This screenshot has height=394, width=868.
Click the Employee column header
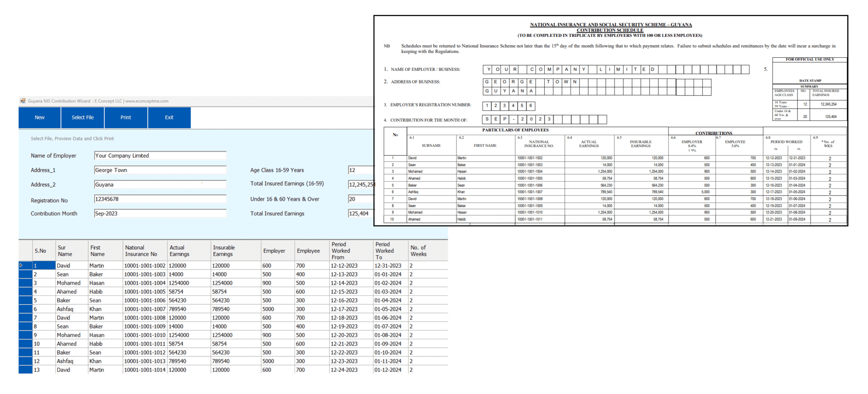(x=312, y=251)
